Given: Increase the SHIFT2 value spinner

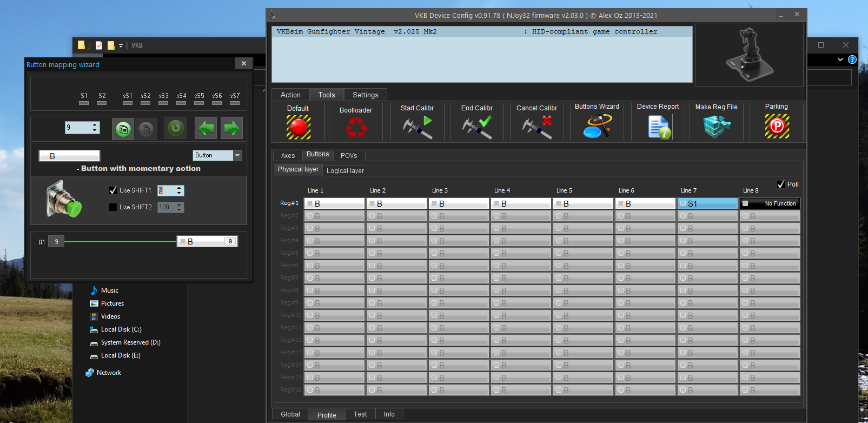Looking at the screenshot, I should [180, 205].
